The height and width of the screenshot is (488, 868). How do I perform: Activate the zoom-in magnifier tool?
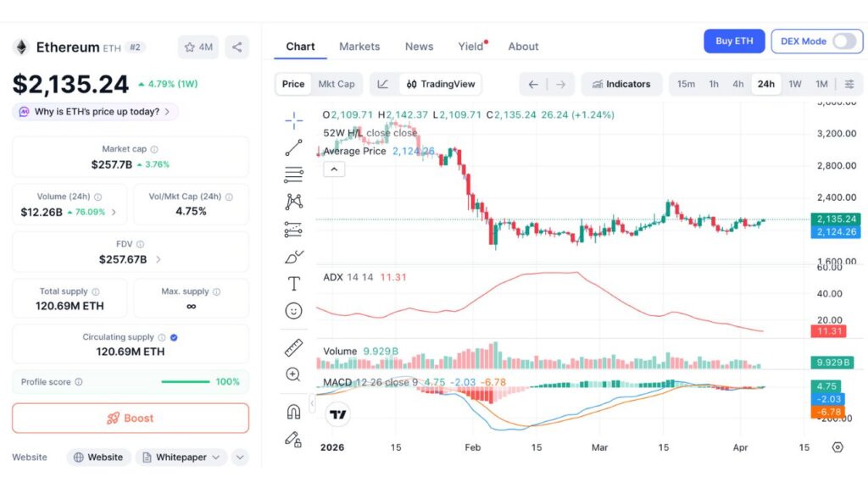pos(293,374)
